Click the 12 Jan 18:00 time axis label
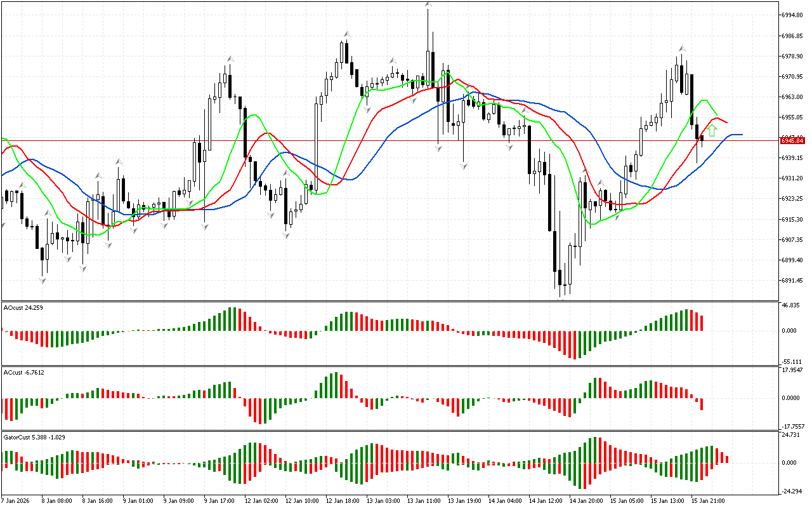 point(341,501)
